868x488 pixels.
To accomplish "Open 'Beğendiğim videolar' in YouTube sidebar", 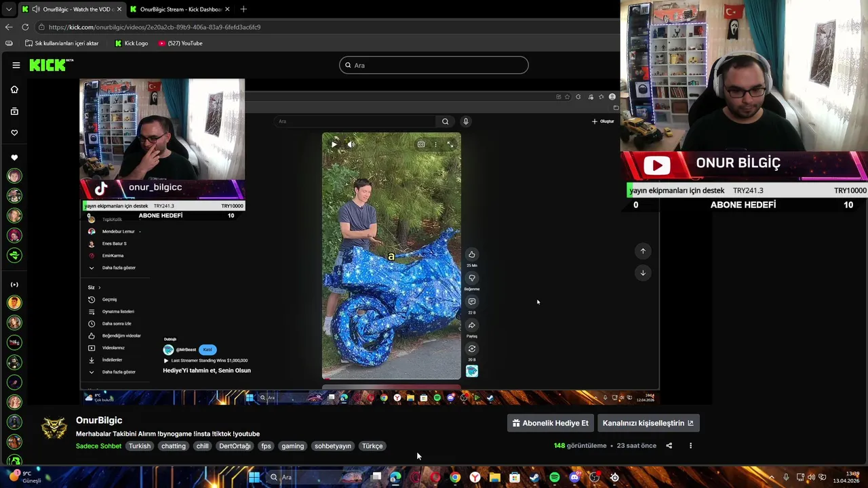I will [115, 335].
